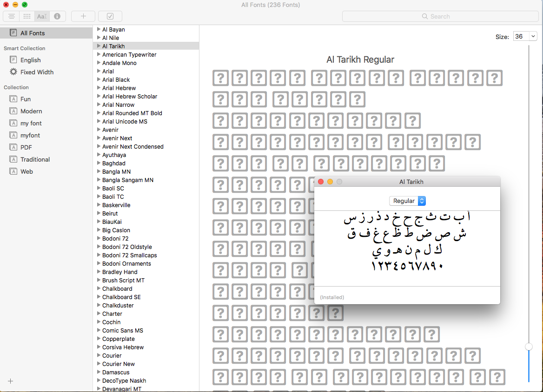Click the Web collection icon

coord(13,171)
